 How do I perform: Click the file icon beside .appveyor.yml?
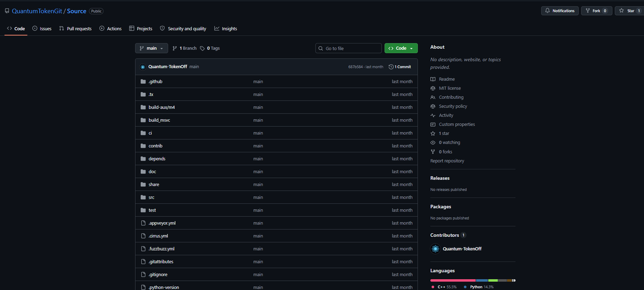tap(143, 223)
